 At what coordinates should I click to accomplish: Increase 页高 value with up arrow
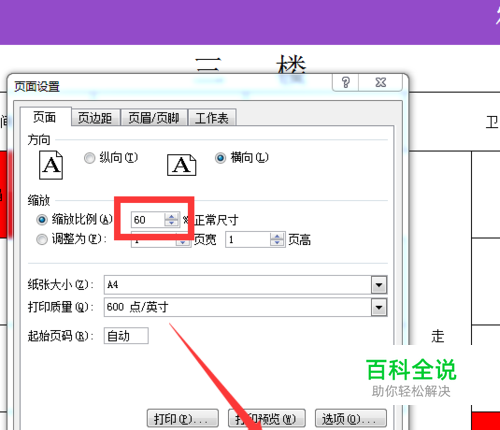pos(277,236)
